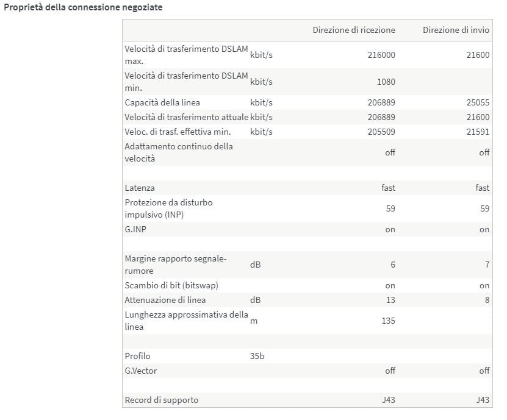Click the "Protezione da disturbo impulsivo (INP)" label
507x420 pixels.
[168, 208]
